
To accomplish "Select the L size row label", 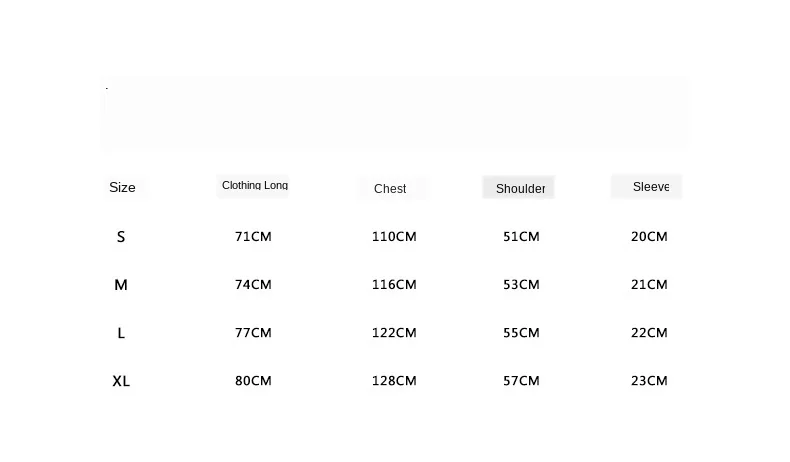I will (121, 333).
